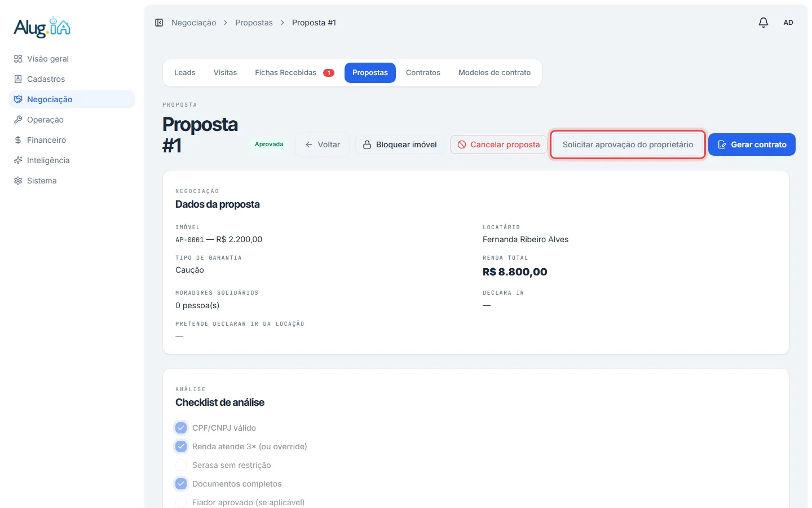The width and height of the screenshot is (812, 508).
Task: Click 0 pessoa(s) moradores value
Action: [197, 305]
